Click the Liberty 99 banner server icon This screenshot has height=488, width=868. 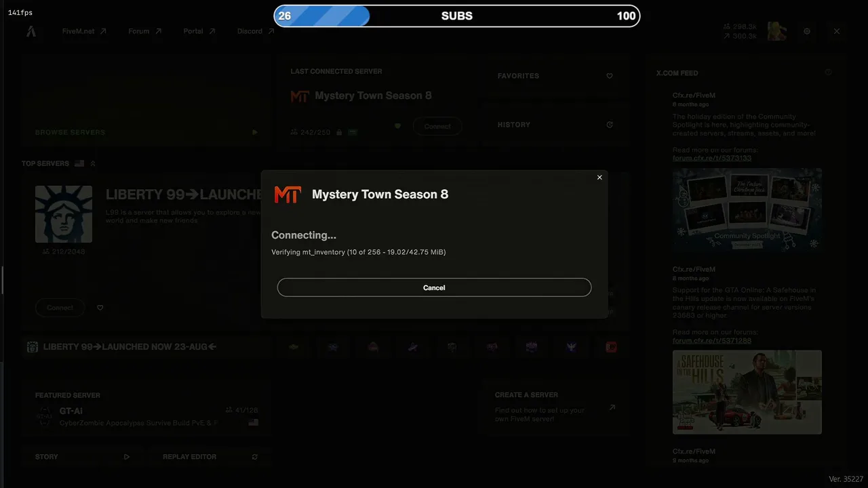[x=32, y=347]
